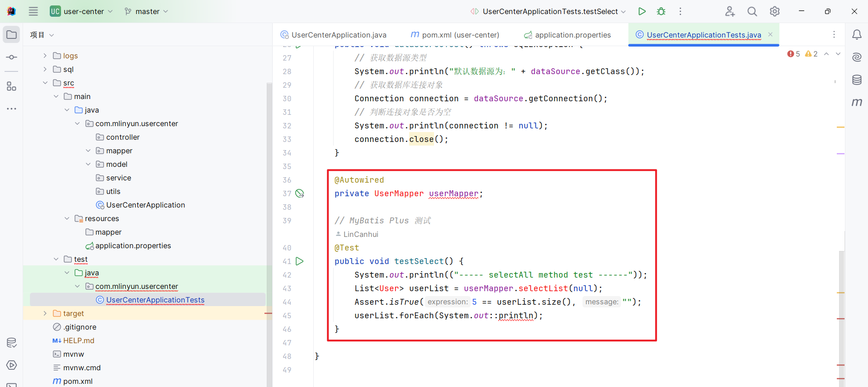Close the UserCenterApplicationTests.java tab
The height and width of the screenshot is (387, 868).
[770, 35]
